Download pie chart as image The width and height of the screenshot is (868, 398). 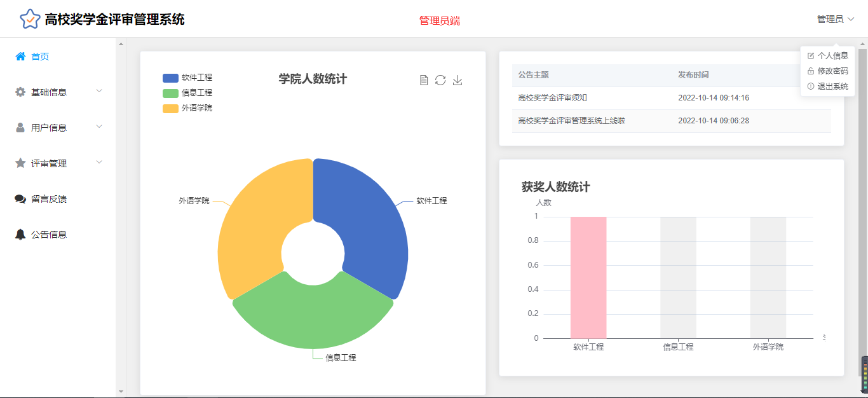[458, 80]
